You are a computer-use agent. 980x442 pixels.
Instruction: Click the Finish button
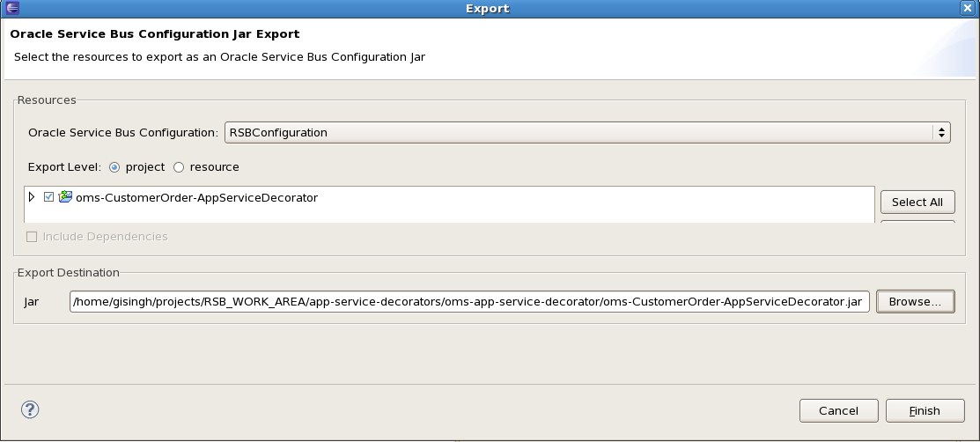click(x=925, y=410)
